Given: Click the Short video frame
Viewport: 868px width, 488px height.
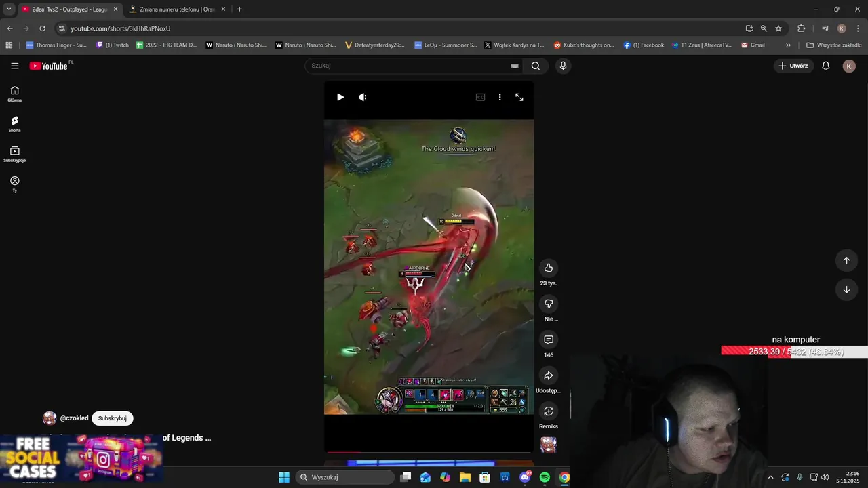Looking at the screenshot, I should (429, 266).
